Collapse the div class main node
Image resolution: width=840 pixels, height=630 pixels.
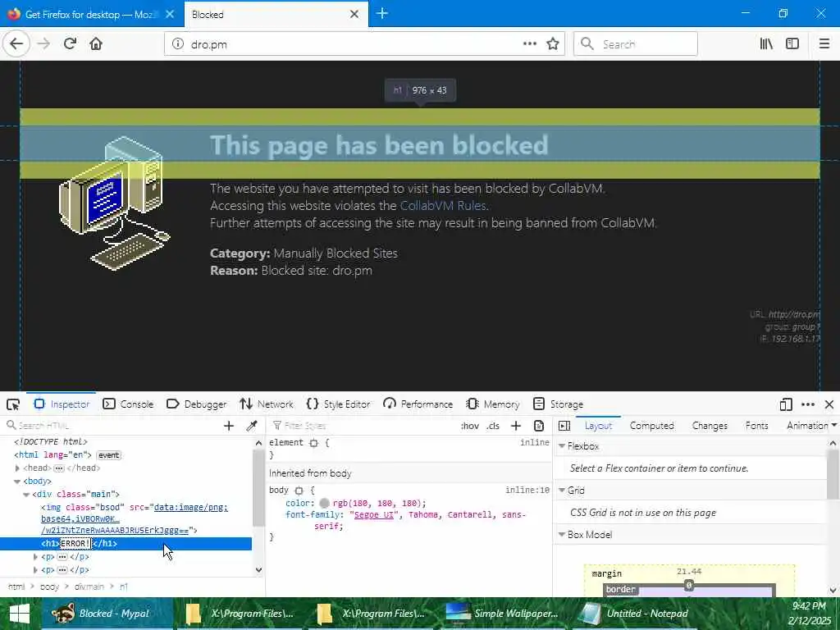(26, 495)
